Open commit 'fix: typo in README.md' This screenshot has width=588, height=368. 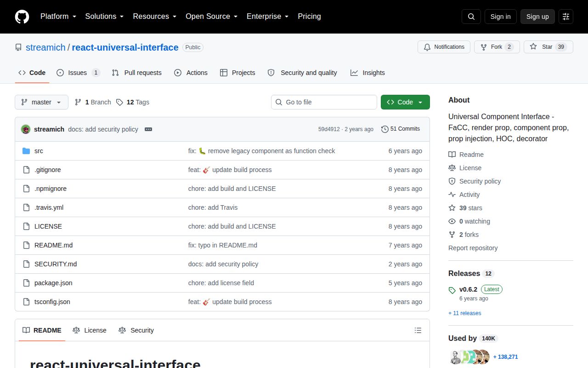point(223,245)
